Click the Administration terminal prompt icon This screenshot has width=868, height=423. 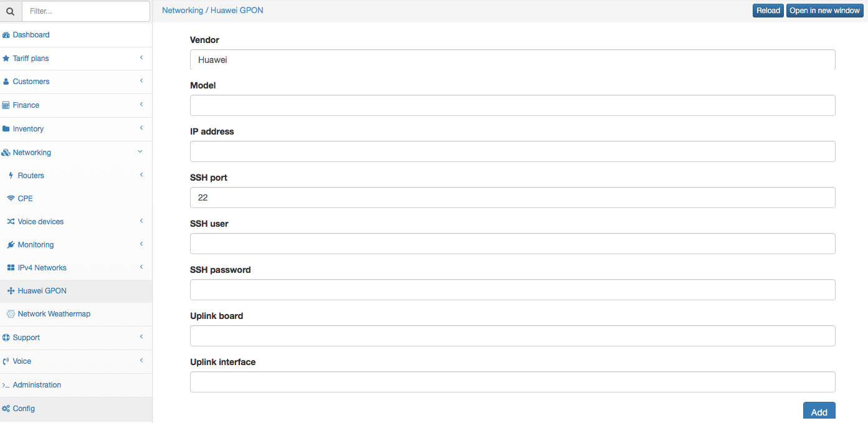6,385
